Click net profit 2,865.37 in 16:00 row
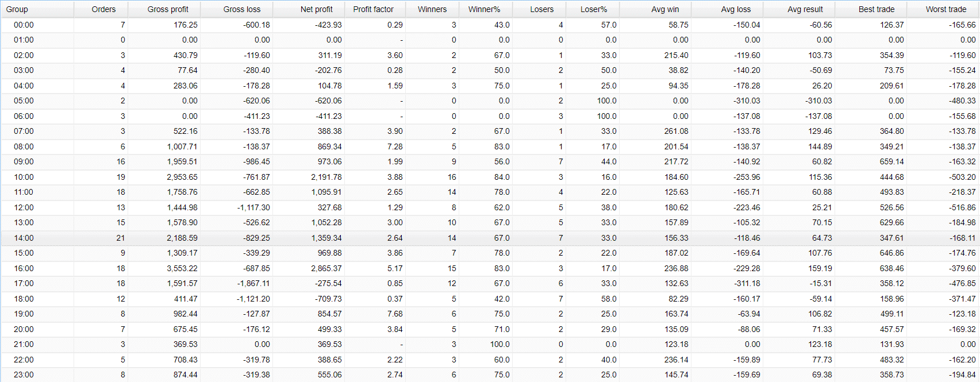 326,268
